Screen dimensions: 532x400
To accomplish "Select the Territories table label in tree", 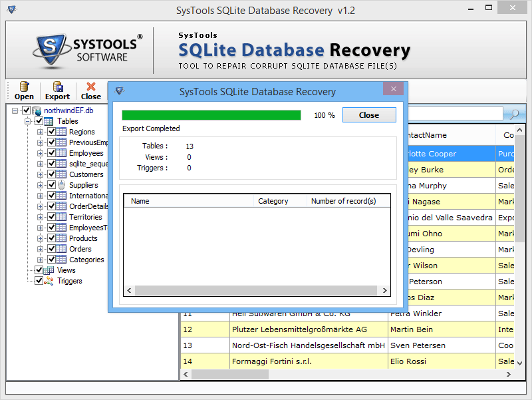I will 86,217.
